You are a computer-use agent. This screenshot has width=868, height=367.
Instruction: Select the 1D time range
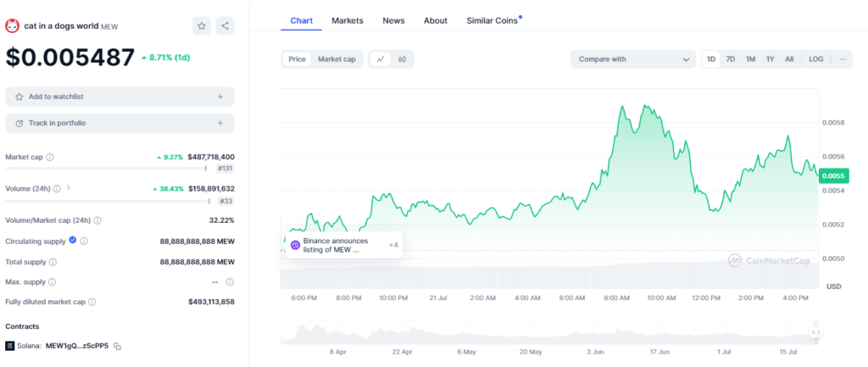711,59
